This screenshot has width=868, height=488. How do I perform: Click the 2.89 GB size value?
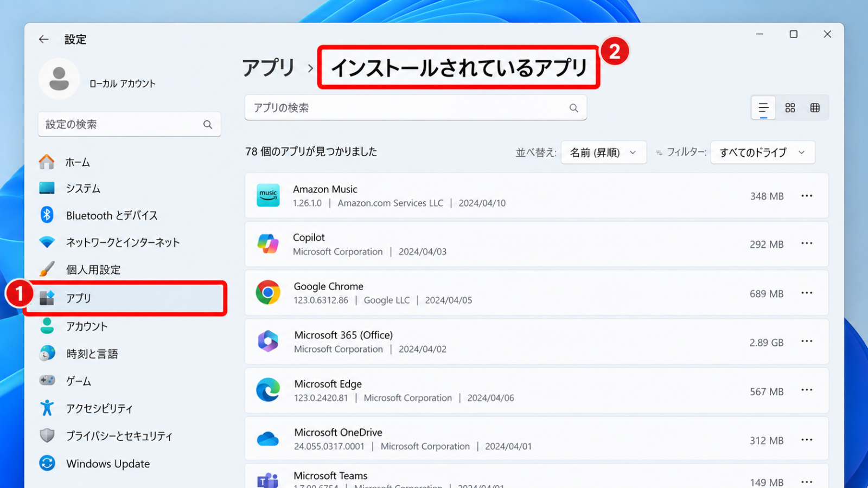pos(767,343)
